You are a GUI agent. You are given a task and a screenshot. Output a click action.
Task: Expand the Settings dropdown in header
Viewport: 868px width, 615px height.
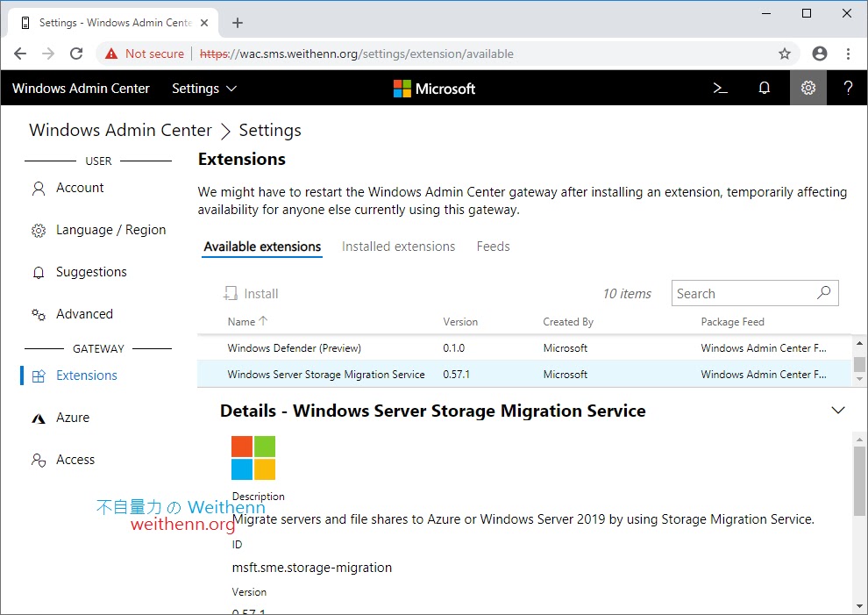point(204,89)
